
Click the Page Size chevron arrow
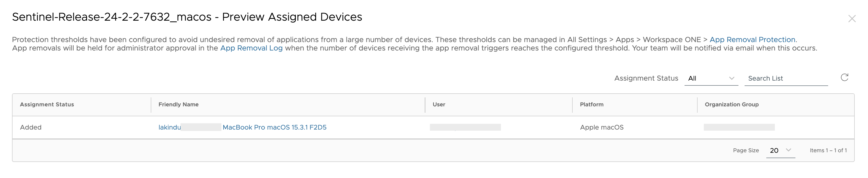[789, 150]
